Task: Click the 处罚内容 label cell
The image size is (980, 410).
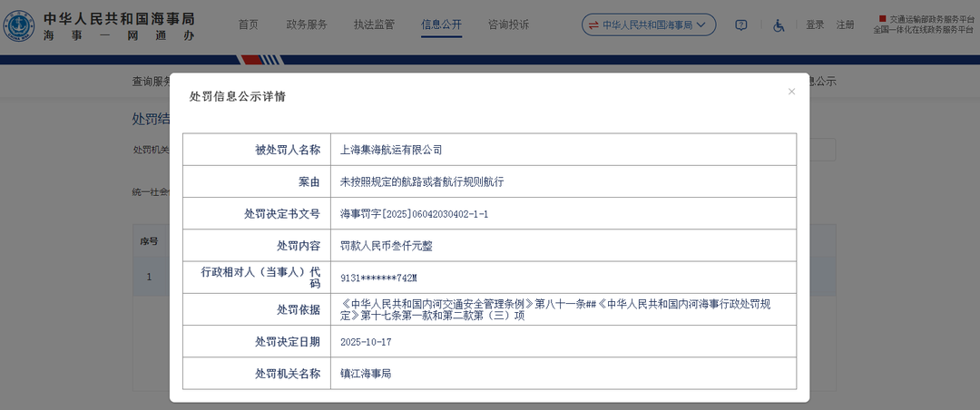Action: 257,246
